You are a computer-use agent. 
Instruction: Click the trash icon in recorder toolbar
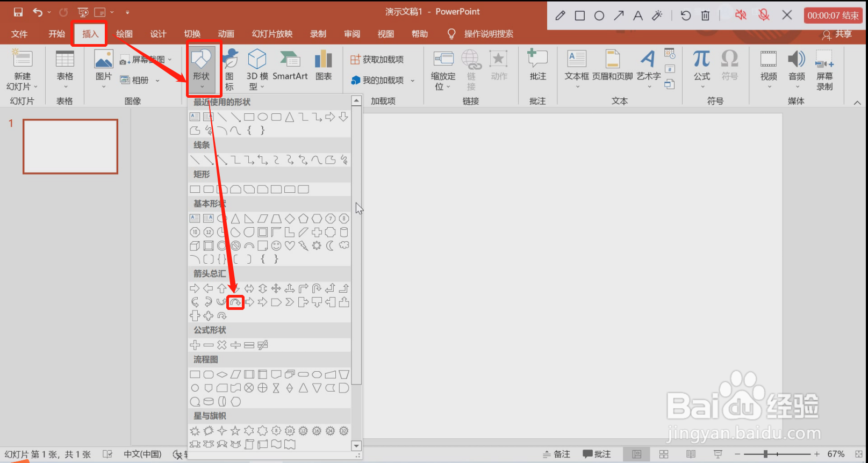[x=706, y=16]
